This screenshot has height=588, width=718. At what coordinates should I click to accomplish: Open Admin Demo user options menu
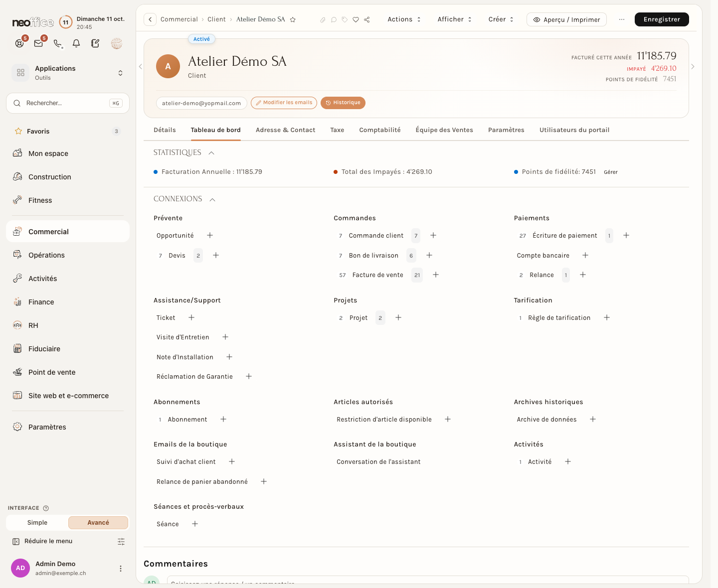(120, 569)
